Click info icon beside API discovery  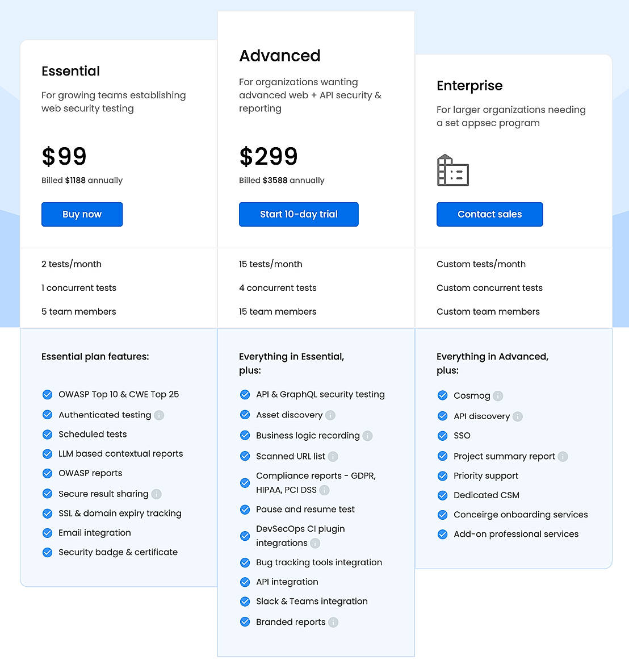(518, 416)
